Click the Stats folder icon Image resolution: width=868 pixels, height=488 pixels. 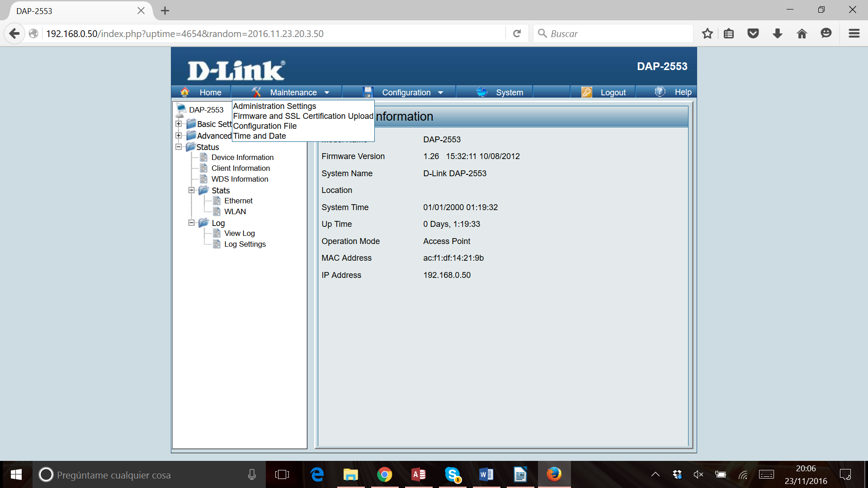pos(203,190)
